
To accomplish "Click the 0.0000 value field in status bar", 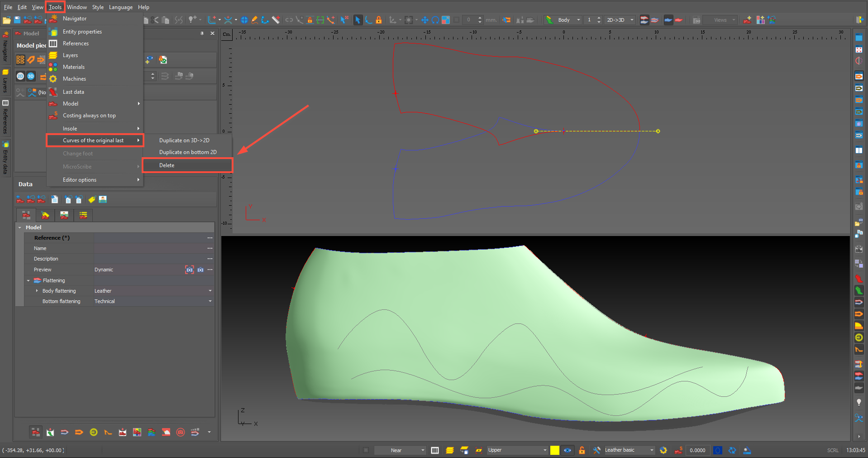I will coord(697,450).
